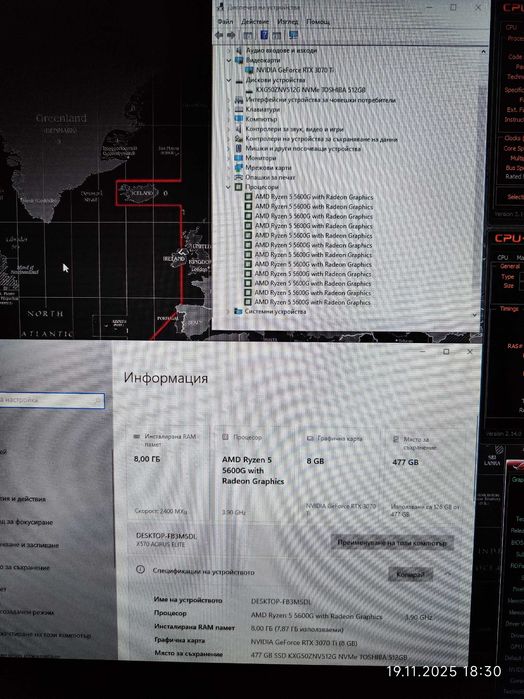
Task: Select the NVIDIA GeForce RTX 3070 Ti device icon
Action: (x=249, y=70)
